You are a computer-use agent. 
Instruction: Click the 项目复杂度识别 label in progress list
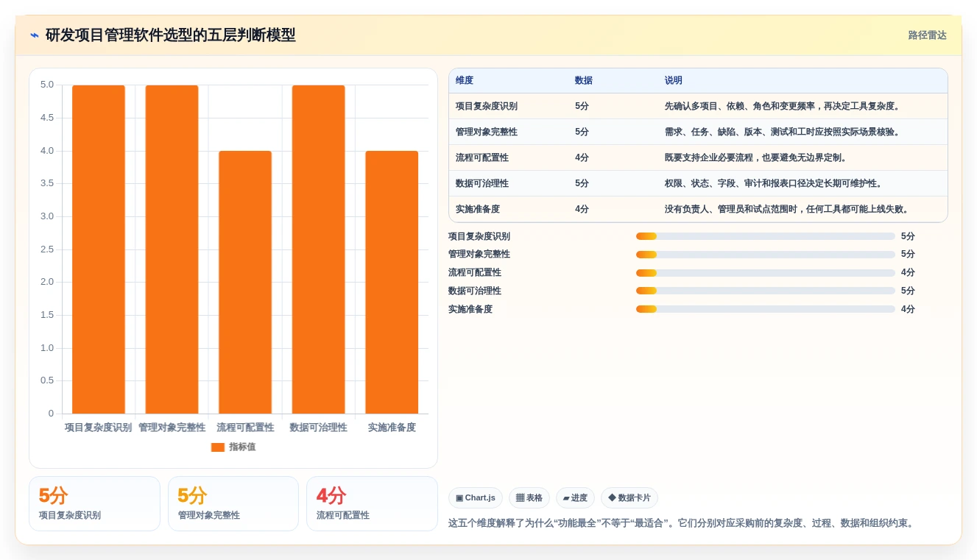coord(479,236)
